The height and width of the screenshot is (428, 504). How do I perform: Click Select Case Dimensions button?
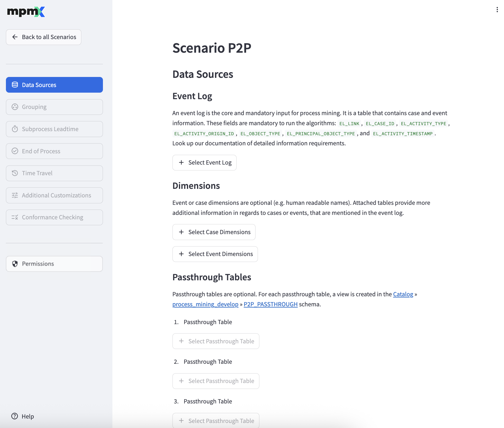(214, 232)
